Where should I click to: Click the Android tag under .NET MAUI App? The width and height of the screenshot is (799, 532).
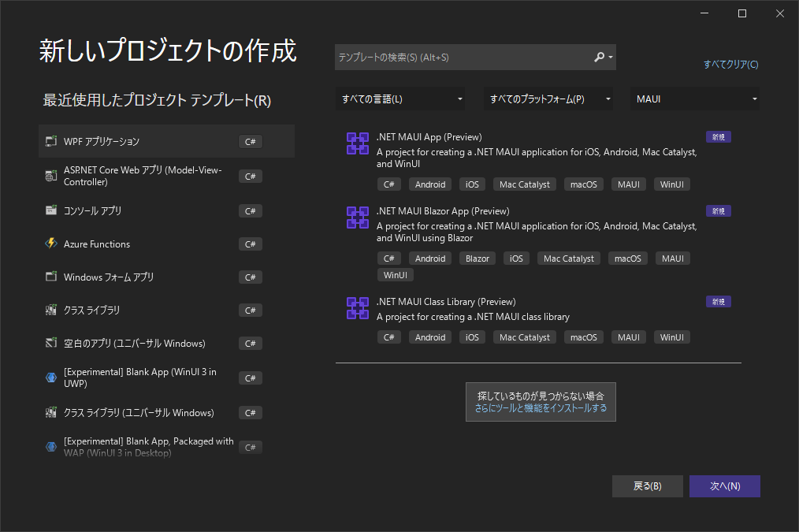click(429, 184)
